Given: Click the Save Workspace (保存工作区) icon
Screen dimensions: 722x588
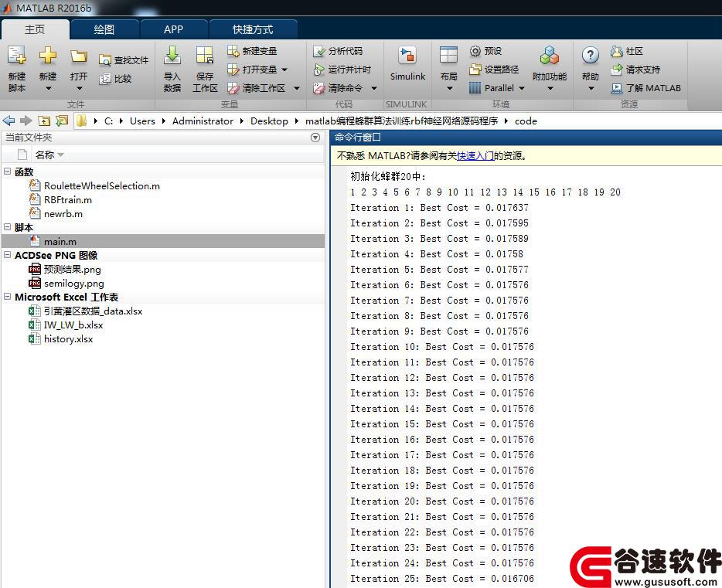Looking at the screenshot, I should click(204, 56).
